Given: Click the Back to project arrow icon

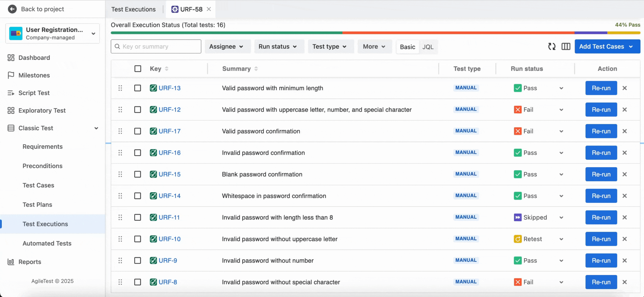Looking at the screenshot, I should point(12,9).
